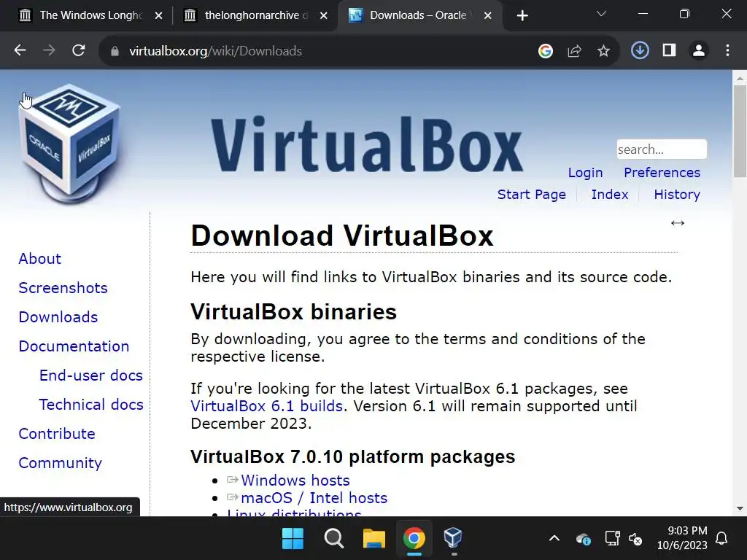Click the cloud sync tray icon

[x=583, y=539]
